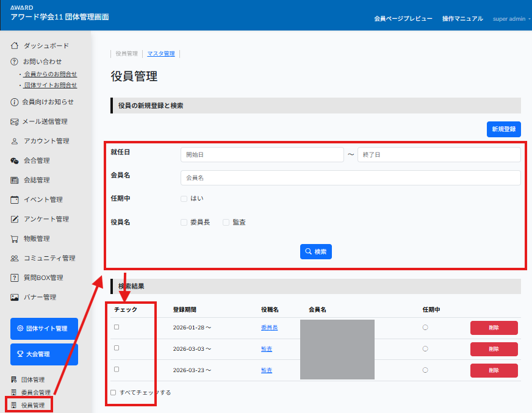Image resolution: width=532 pixels, height=413 pixels.
Task: Open the 就任日 start date picker field
Action: click(262, 155)
